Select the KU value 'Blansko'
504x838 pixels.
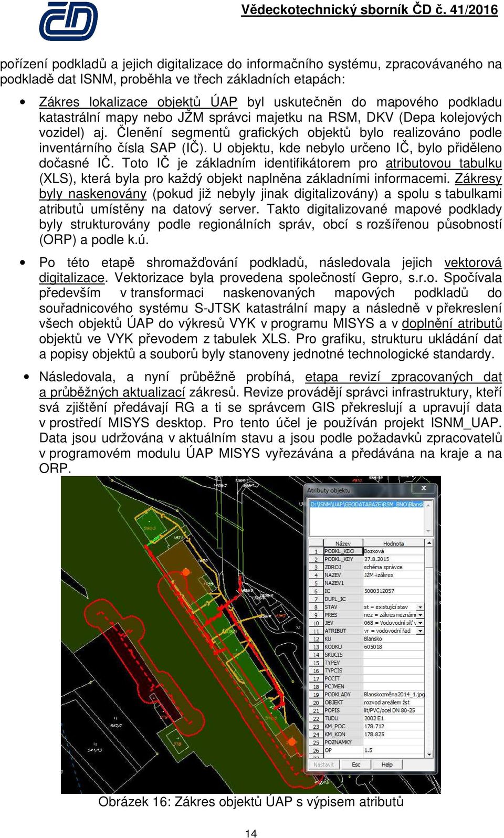393,639
